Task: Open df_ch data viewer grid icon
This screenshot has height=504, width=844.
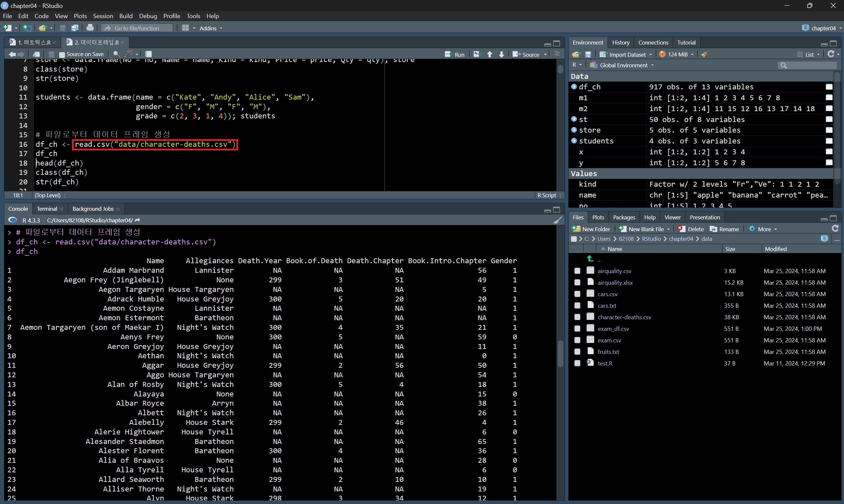Action: (829, 87)
